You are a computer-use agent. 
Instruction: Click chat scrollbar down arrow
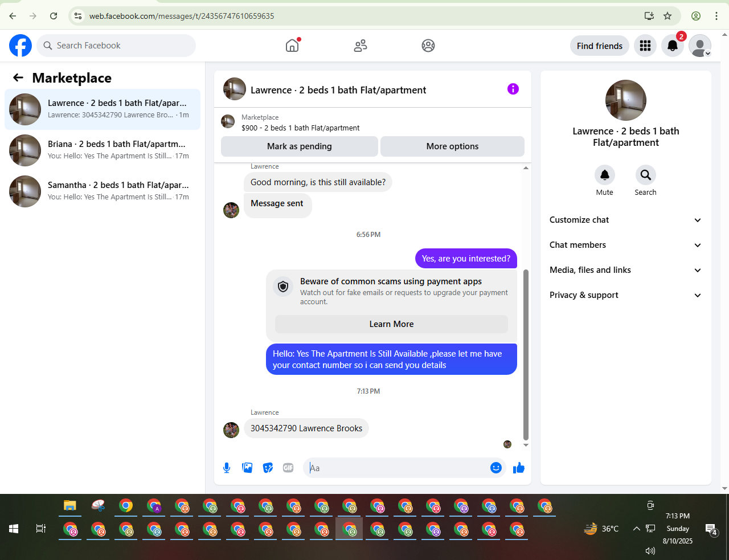526,445
